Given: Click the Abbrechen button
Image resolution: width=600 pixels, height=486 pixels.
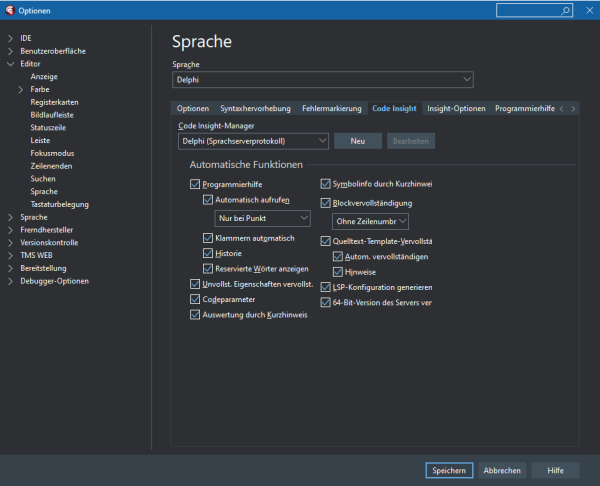Looking at the screenshot, I should coord(502,470).
